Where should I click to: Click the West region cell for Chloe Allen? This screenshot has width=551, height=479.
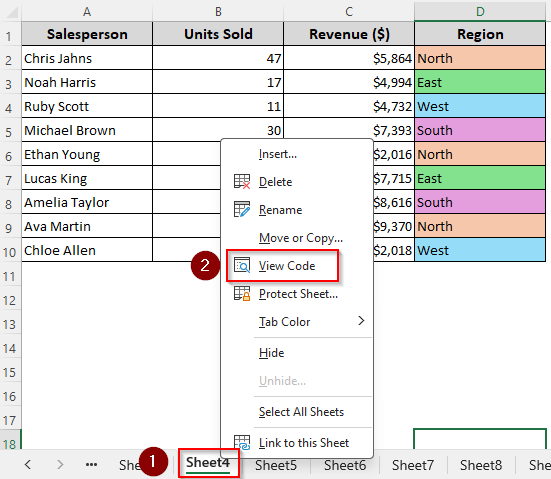point(480,250)
